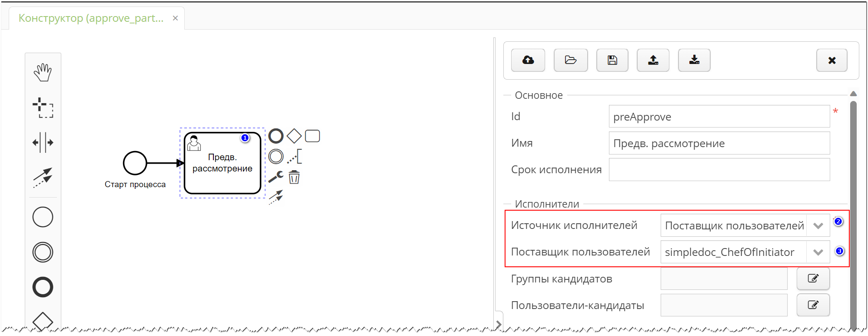Close the Конструктор tab
The height and width of the screenshot is (336, 868).
175,18
